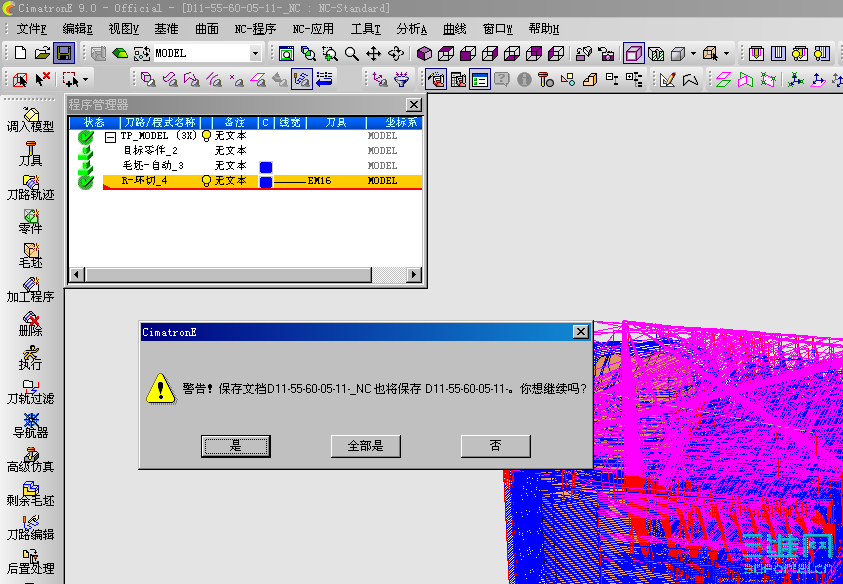Select the isometric solid cube view icon

[x=424, y=53]
